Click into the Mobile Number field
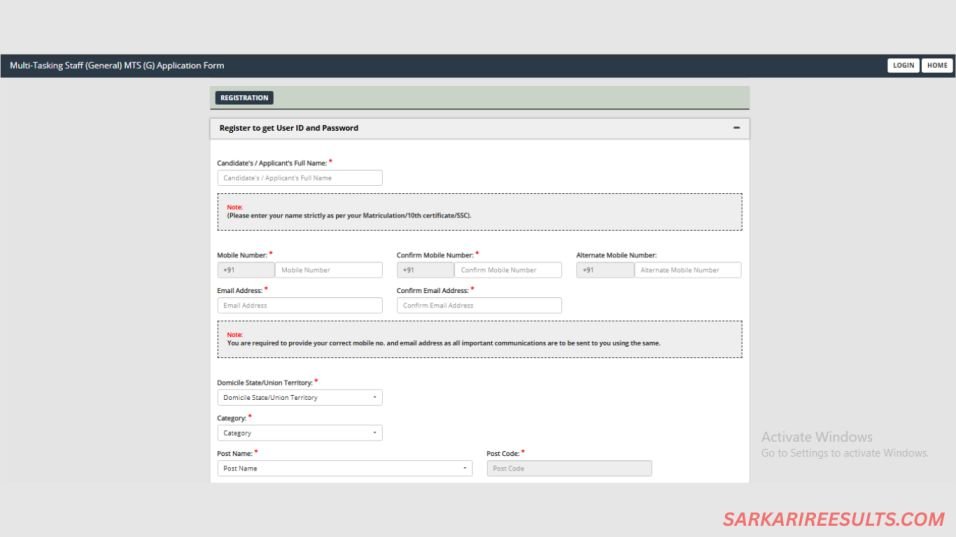The width and height of the screenshot is (956, 537). [x=329, y=270]
